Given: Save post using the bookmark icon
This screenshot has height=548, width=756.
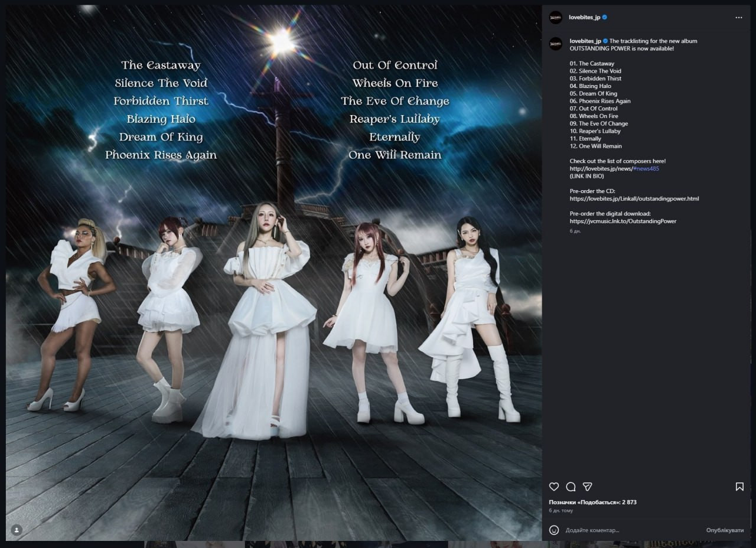Looking at the screenshot, I should pos(739,487).
